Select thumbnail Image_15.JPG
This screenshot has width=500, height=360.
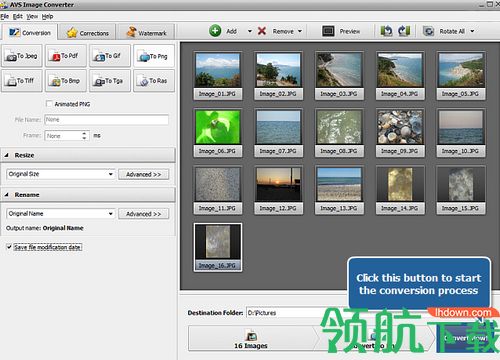461,190
